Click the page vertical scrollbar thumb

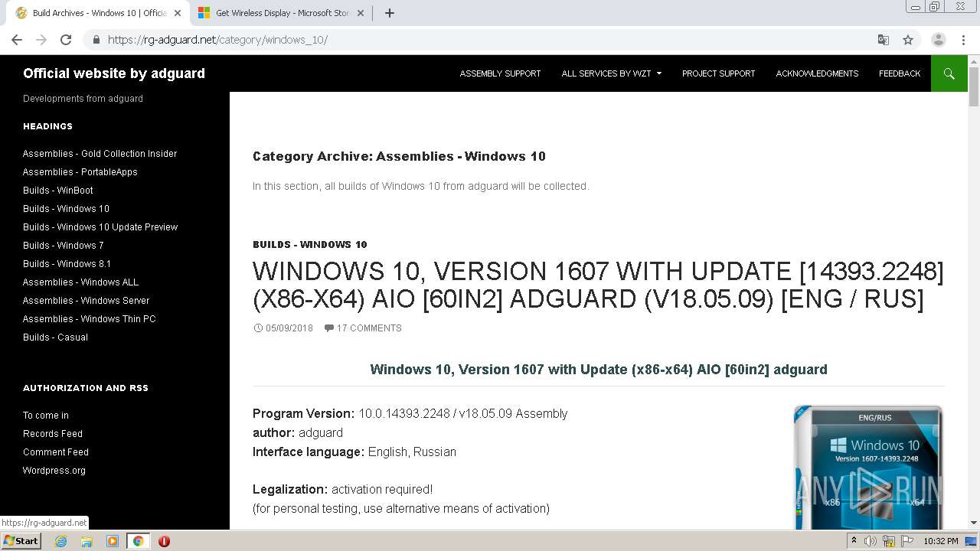pos(974,86)
